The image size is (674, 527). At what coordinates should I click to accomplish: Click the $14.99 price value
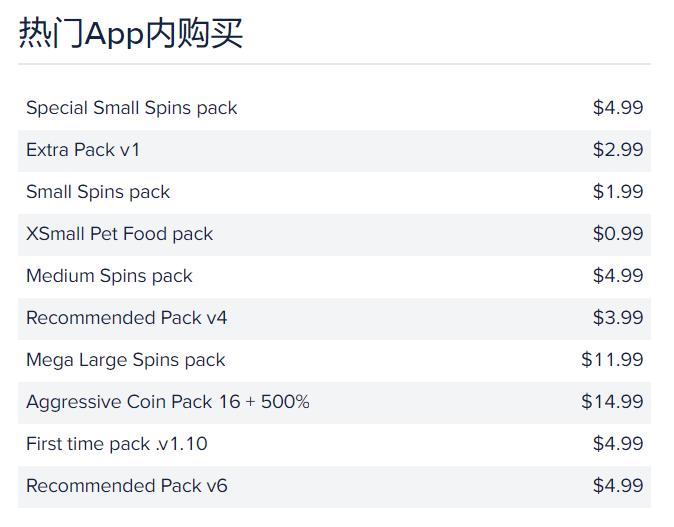(612, 402)
